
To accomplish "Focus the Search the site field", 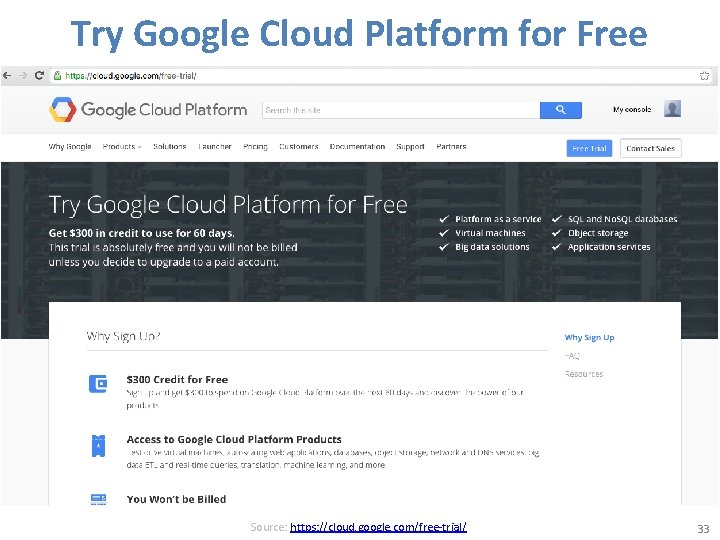I will [x=401, y=110].
